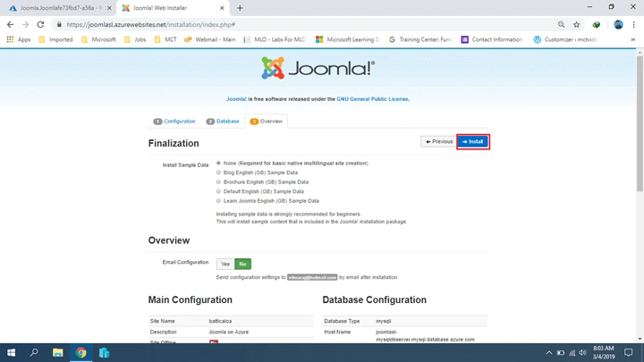Switch to the Configuration step tab
The height and width of the screenshot is (362, 644).
(174, 121)
